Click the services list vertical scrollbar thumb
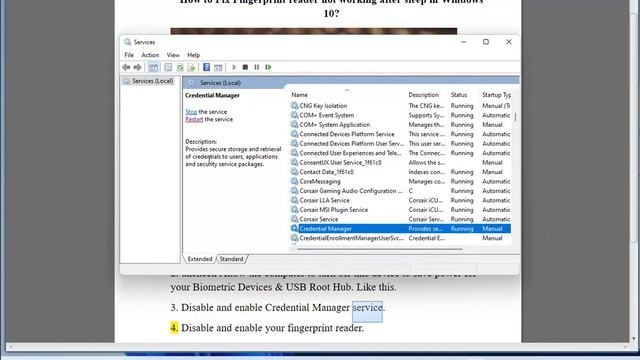This screenshot has width=640, height=360. 515,117
